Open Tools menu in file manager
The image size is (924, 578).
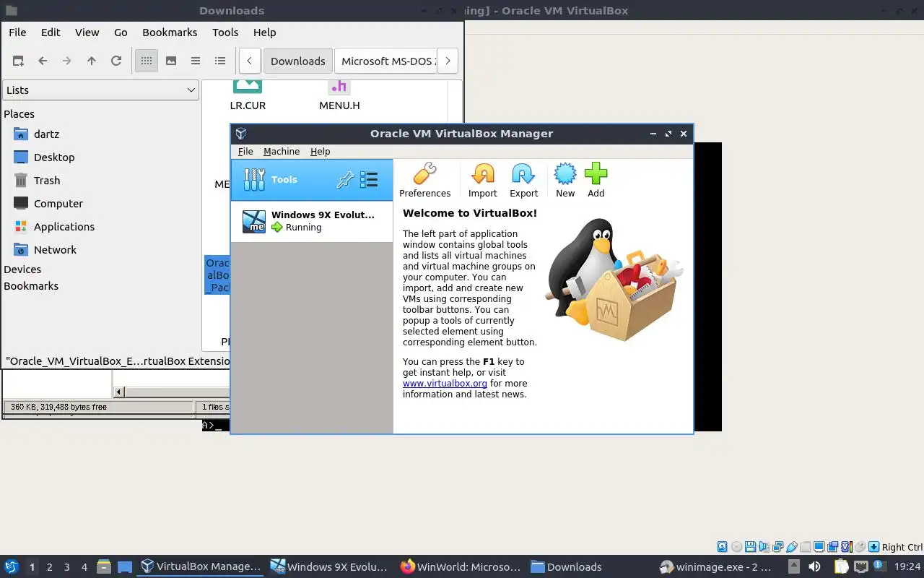pos(225,33)
